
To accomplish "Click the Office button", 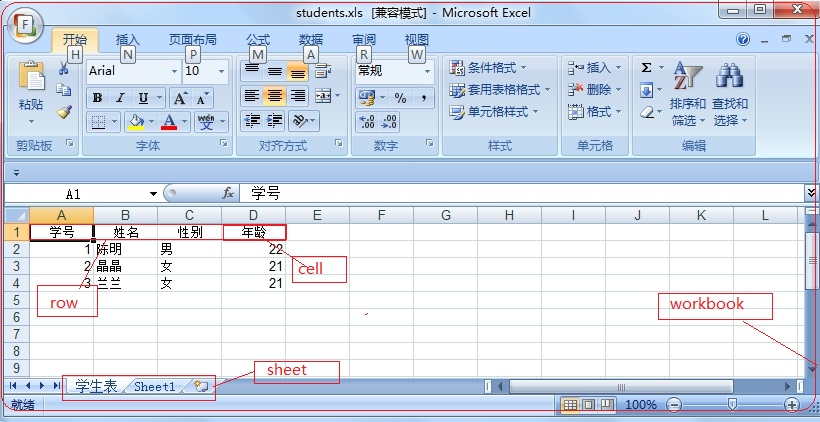I will [x=25, y=26].
